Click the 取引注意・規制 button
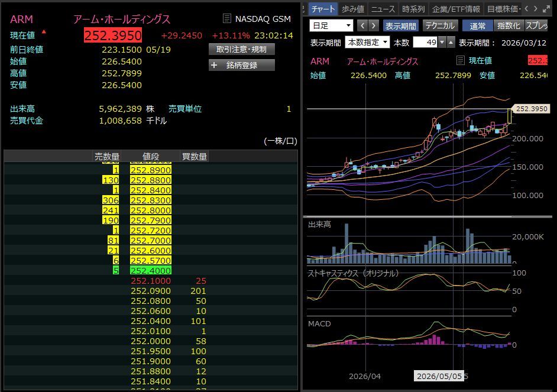The width and height of the screenshot is (557, 392). tap(242, 49)
